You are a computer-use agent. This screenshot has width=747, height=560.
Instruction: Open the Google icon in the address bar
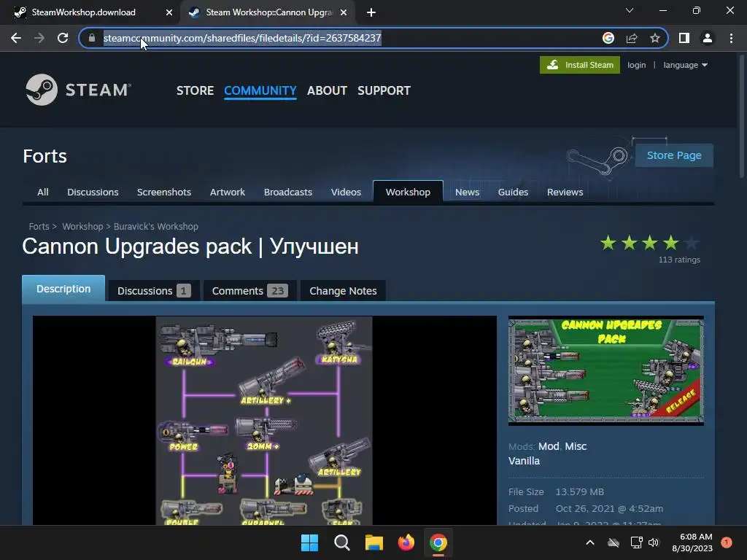(608, 38)
